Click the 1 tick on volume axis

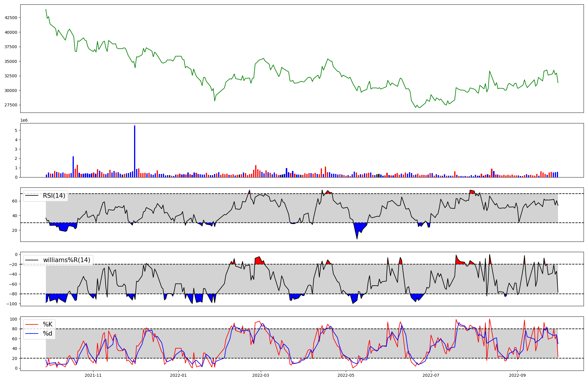pyautogui.click(x=16, y=168)
